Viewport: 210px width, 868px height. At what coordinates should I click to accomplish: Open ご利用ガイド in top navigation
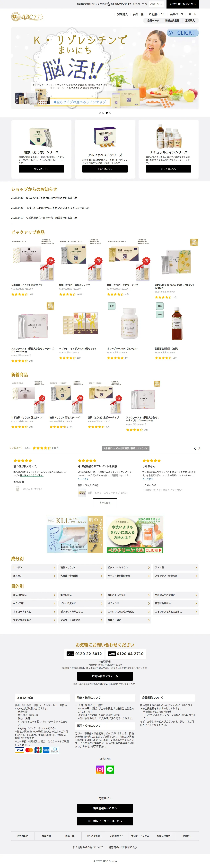[157, 14]
